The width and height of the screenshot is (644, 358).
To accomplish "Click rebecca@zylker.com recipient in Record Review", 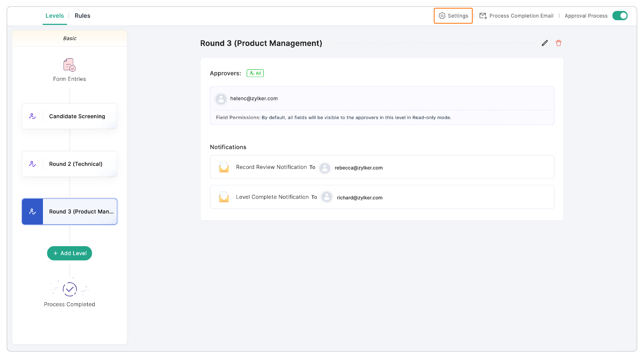I will point(358,168).
